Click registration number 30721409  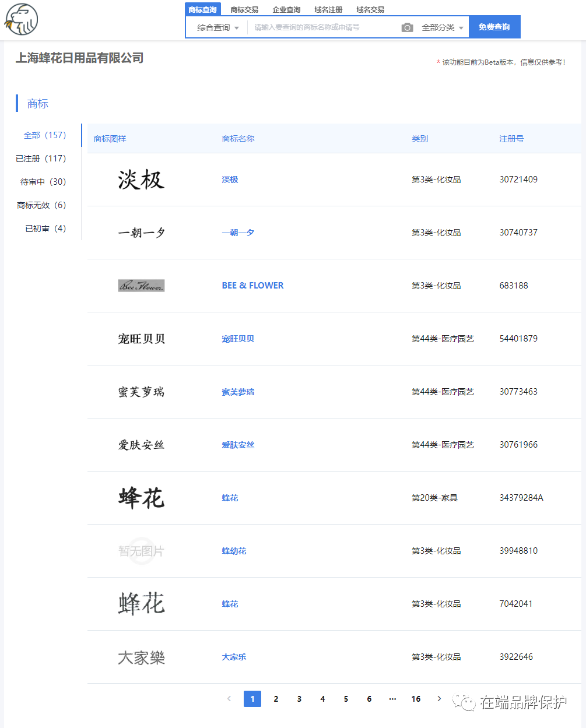(518, 180)
